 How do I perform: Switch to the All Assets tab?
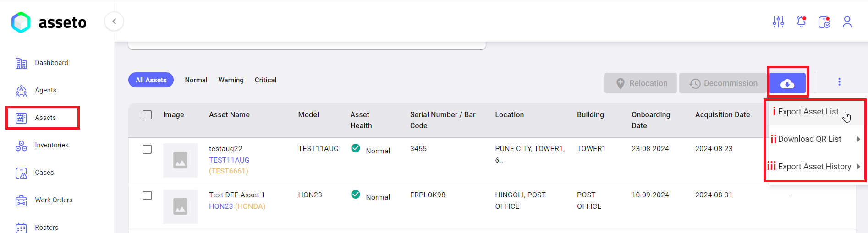tap(151, 80)
